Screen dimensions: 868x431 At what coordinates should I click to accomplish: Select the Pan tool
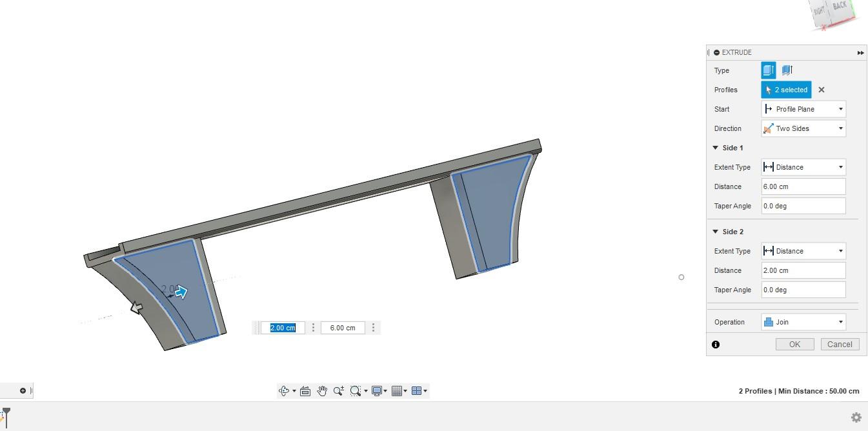click(322, 390)
